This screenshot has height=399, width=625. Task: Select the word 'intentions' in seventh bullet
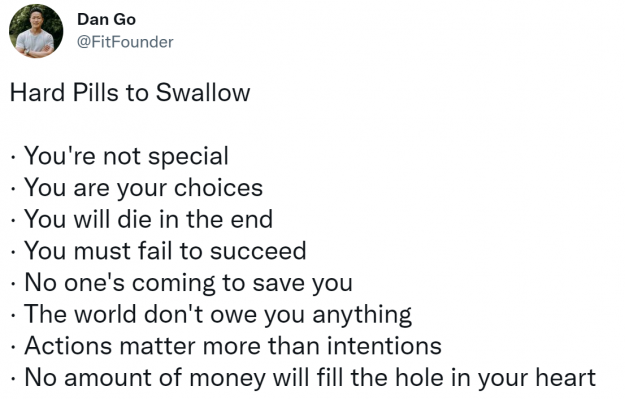(384, 346)
